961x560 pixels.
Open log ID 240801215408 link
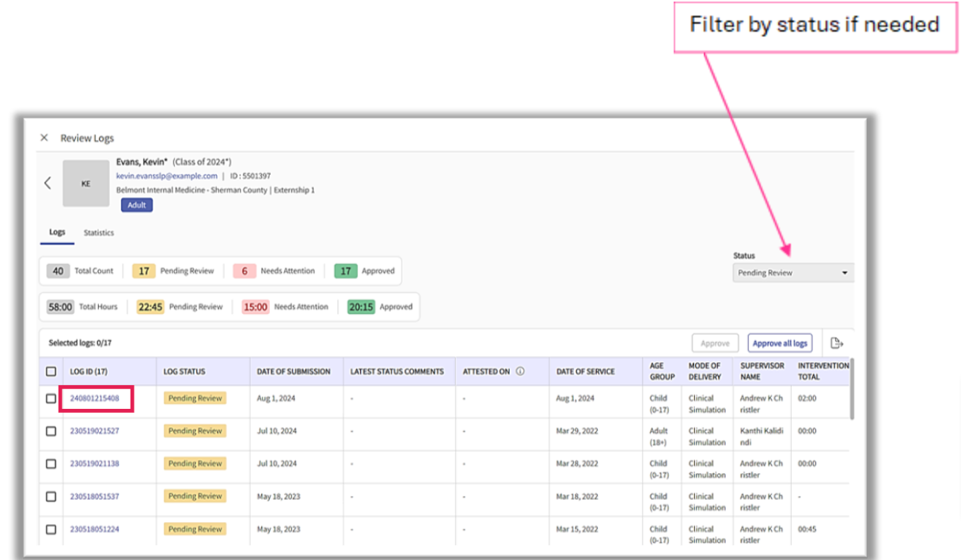click(95, 399)
